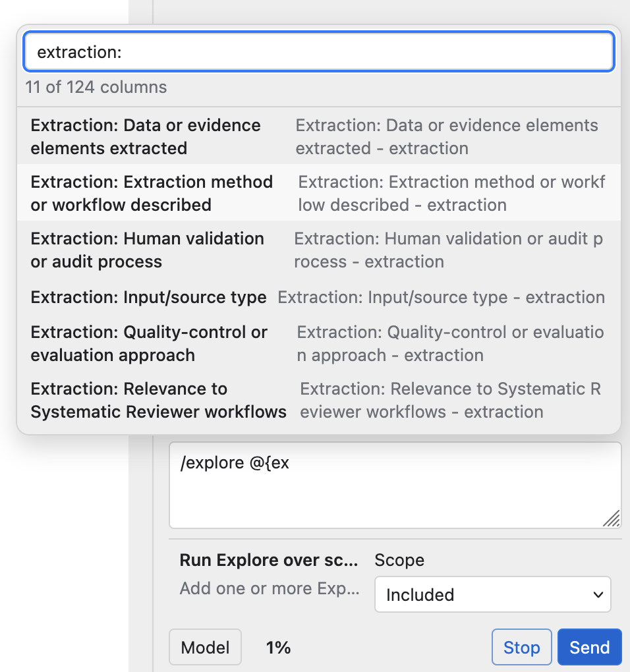Screen dimensions: 630x672
Task: Click the 'Scope' label
Action: point(399,560)
